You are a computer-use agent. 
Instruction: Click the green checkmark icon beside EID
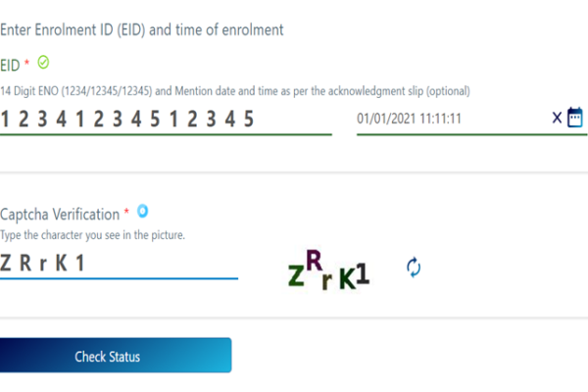coord(43,62)
